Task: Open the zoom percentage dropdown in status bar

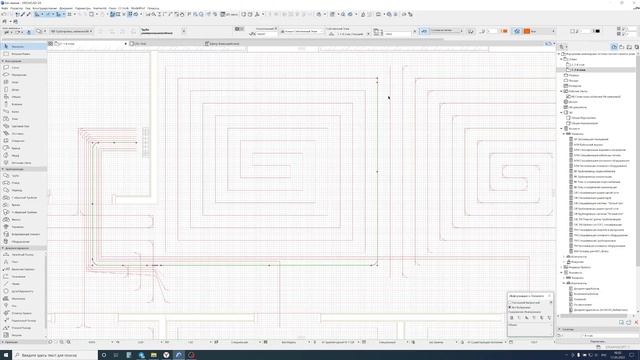Action: 113,342
